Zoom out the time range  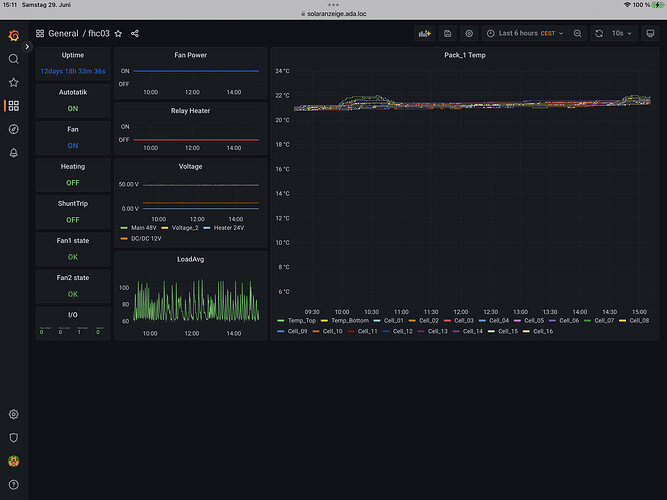(x=577, y=33)
